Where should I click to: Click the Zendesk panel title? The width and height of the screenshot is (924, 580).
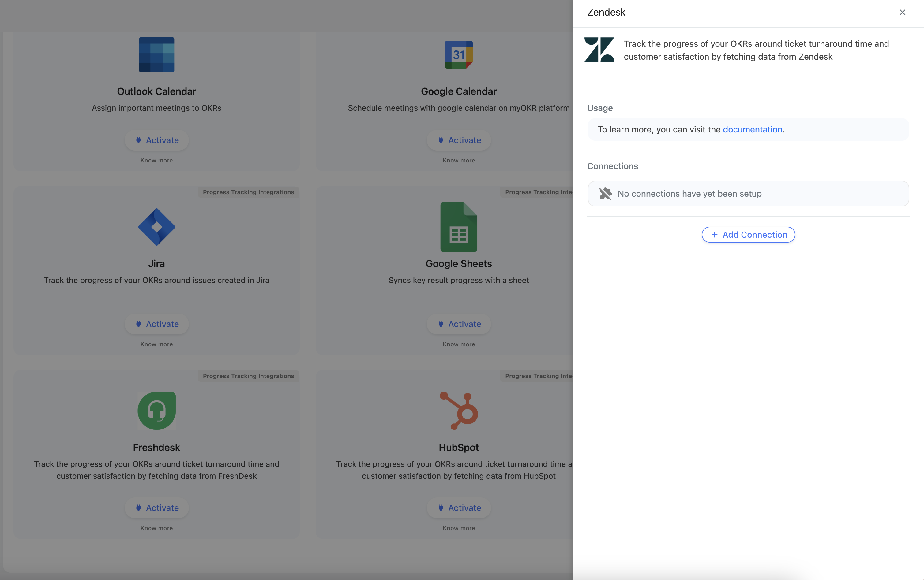[606, 12]
